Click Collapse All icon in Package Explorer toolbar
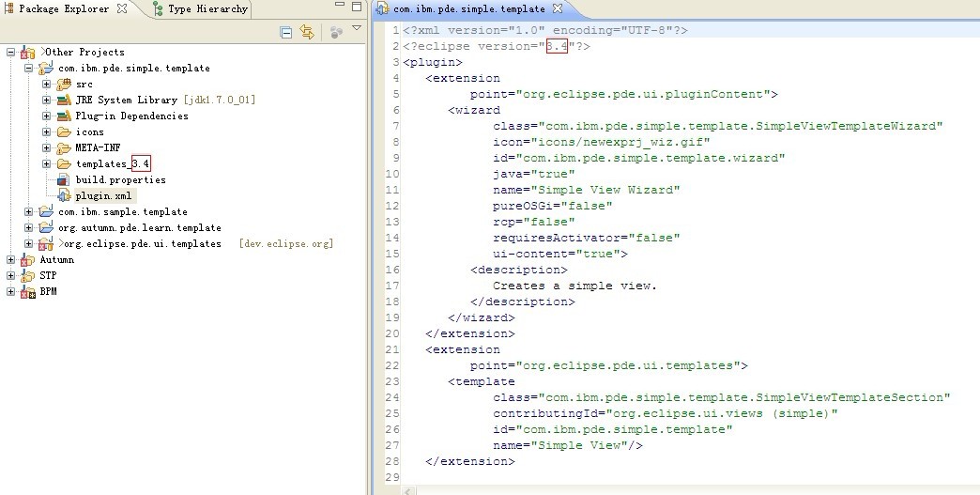 pos(286,32)
